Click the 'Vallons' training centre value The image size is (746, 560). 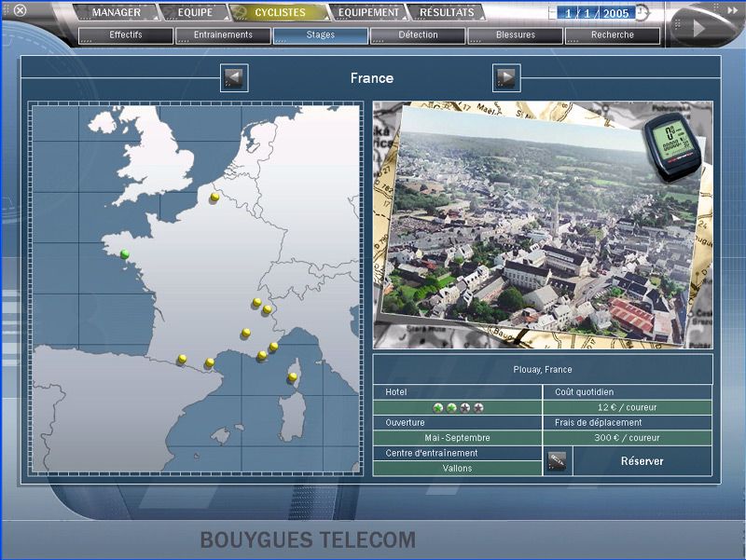[x=457, y=469]
